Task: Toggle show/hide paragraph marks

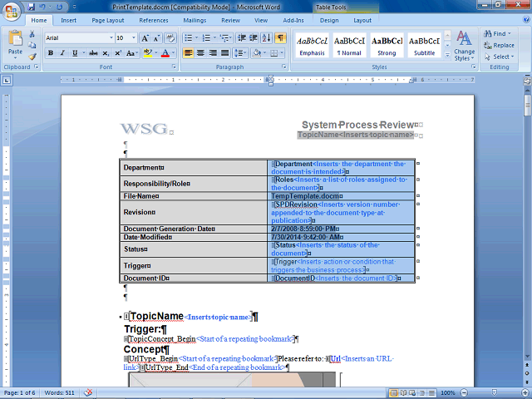Action: click(x=280, y=38)
